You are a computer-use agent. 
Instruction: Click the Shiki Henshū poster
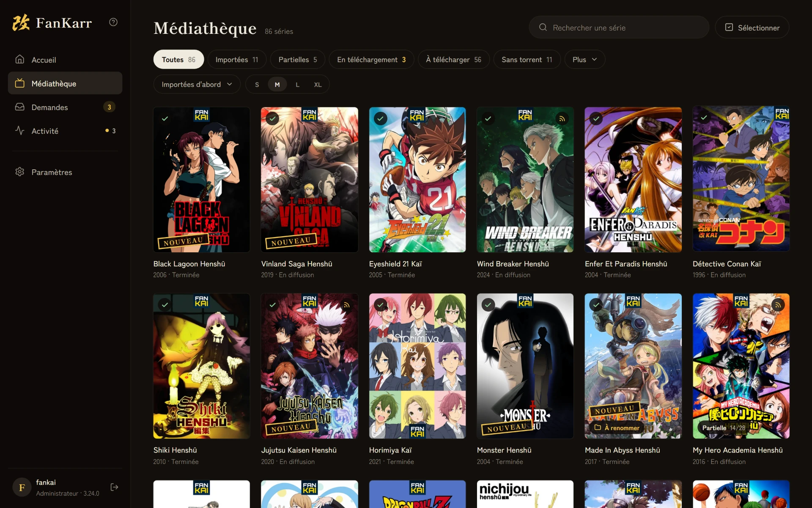[202, 366]
